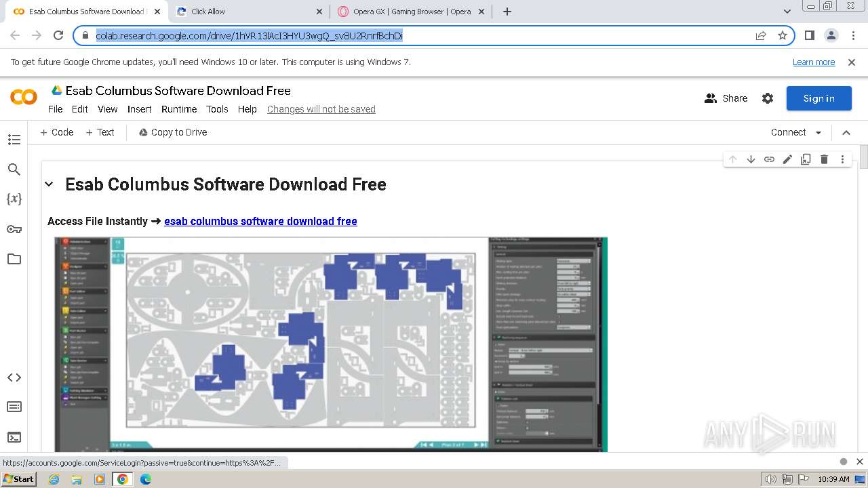Open the tab search dropdown

tap(787, 12)
